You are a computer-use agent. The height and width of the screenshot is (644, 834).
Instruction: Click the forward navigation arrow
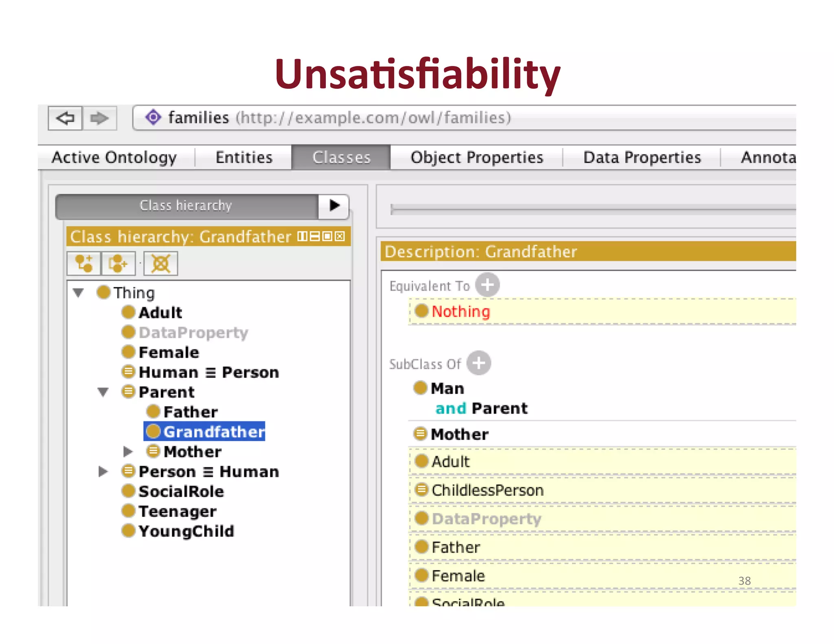[100, 118]
